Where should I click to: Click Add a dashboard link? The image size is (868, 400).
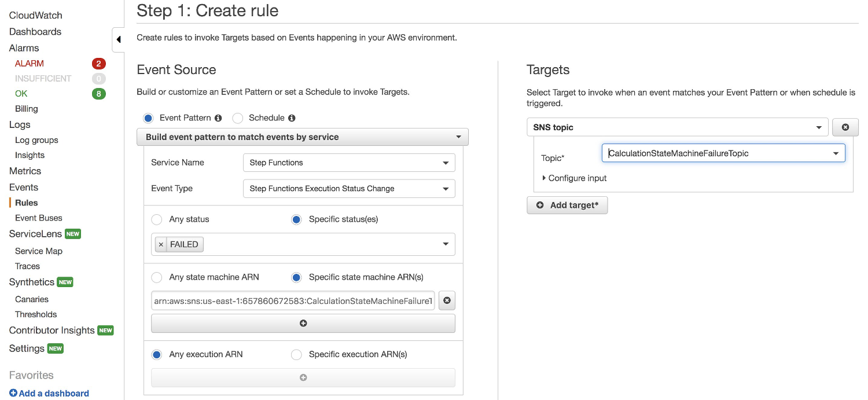49,394
